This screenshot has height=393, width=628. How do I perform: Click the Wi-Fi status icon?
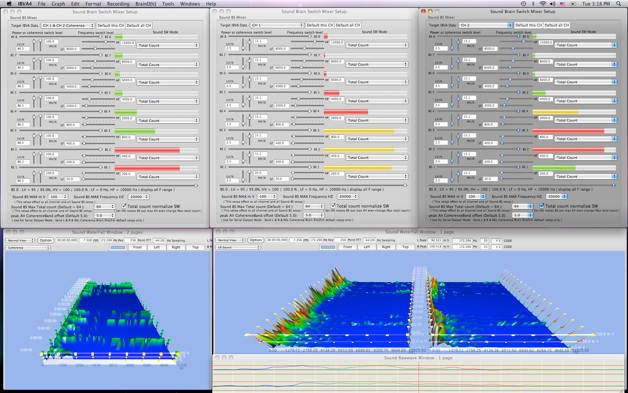pos(543,4)
